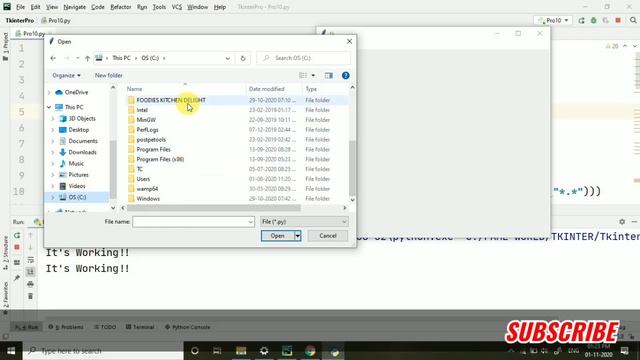Screen dimensions: 640x360
Task: Open the VCS menu in PyCharm
Action: [177, 7]
